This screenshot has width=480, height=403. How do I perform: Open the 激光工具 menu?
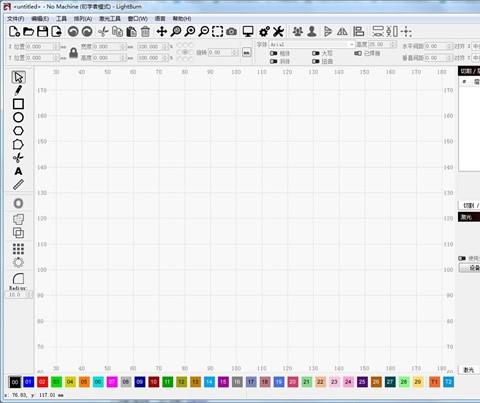[x=110, y=19]
